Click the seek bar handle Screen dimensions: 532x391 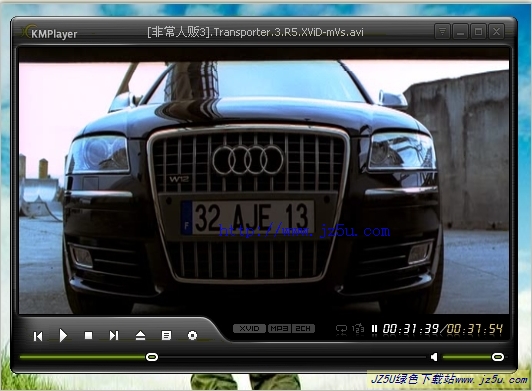152,357
